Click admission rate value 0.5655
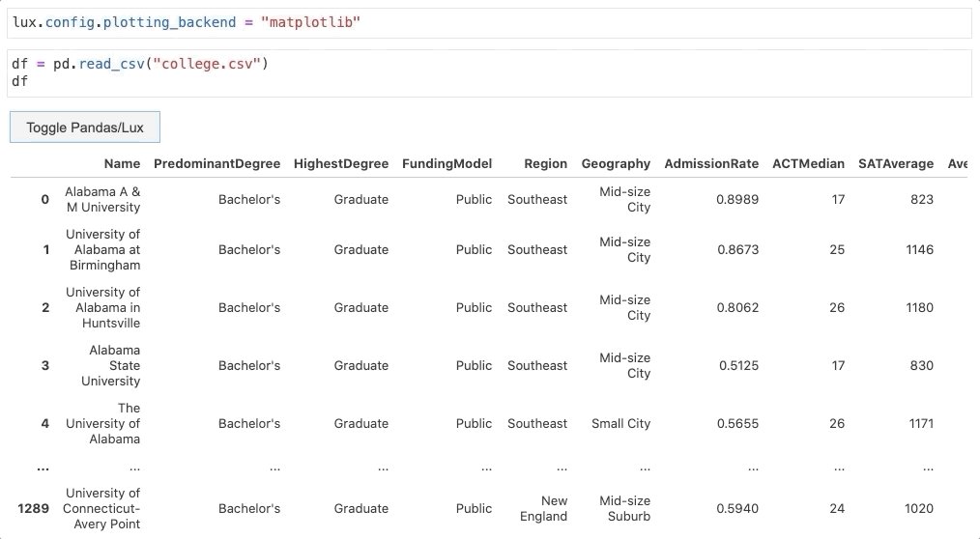The height and width of the screenshot is (539, 980). click(x=737, y=423)
